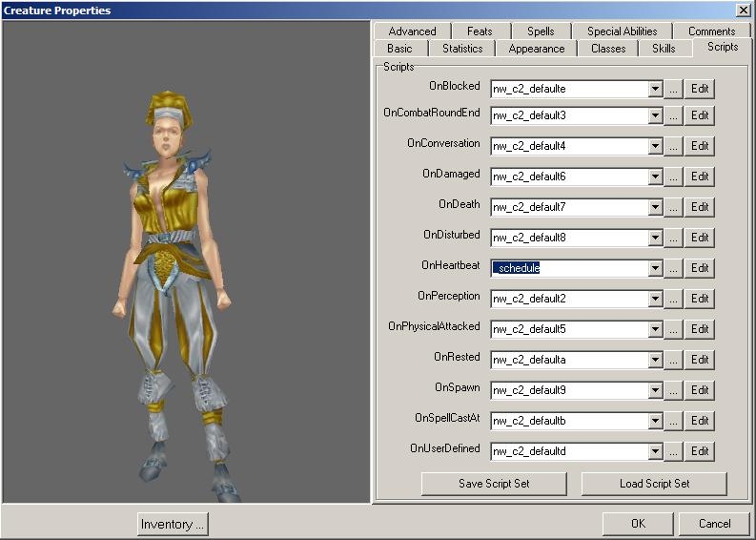
Task: Open the OnRested script dropdown arrow
Action: tap(655, 360)
